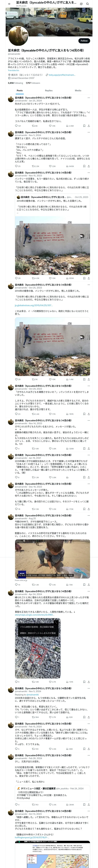Bookmark the Jan 25, 2024 post
The height and width of the screenshot is (868, 98).
(x=84, y=126)
